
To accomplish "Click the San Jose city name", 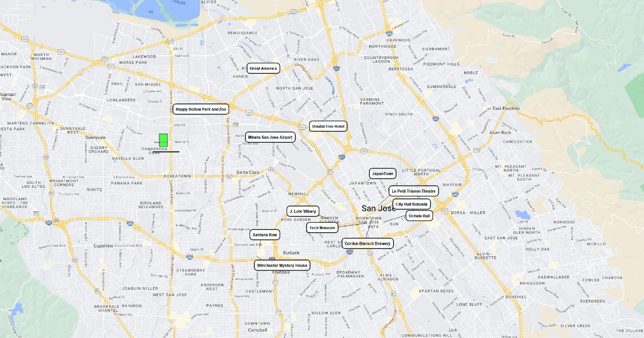I will coord(378,208).
